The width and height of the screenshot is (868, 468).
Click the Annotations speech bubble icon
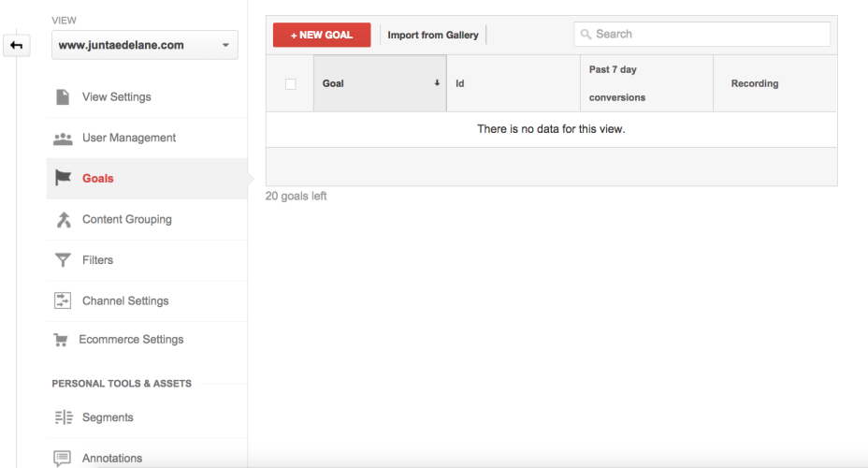(62, 458)
